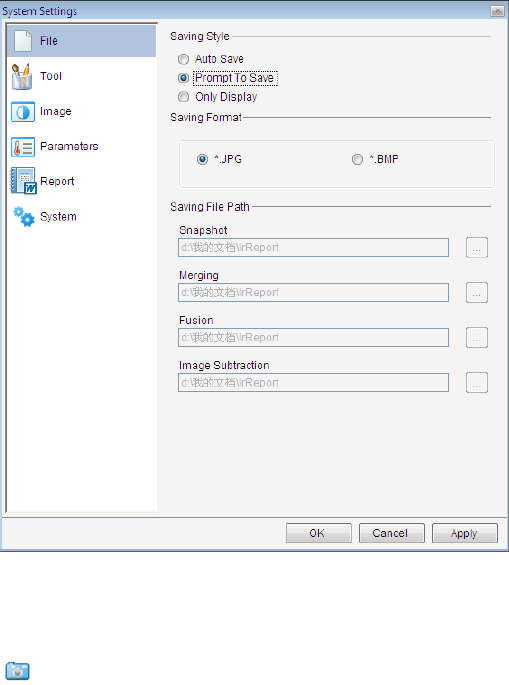The height and width of the screenshot is (685, 509).
Task: Click the camera snapshot icon at bottom
Action: pyautogui.click(x=17, y=671)
